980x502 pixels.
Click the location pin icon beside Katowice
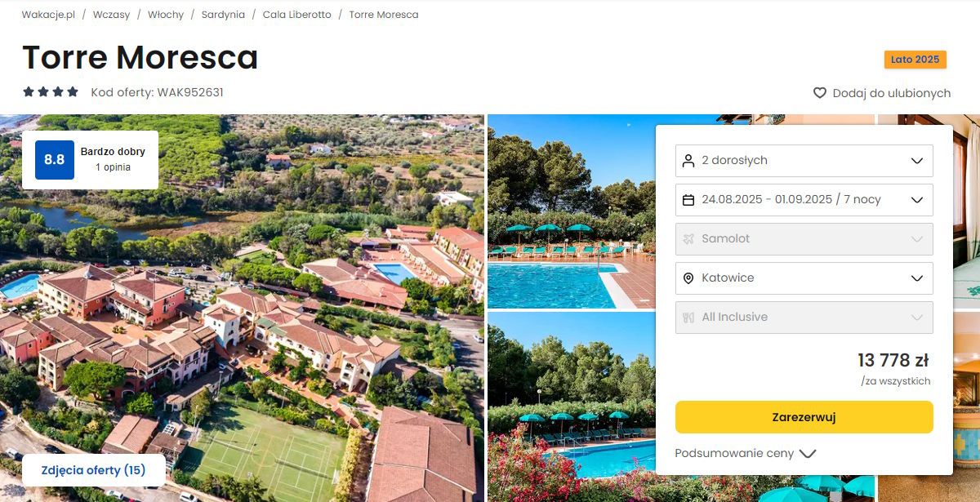pyautogui.click(x=688, y=278)
